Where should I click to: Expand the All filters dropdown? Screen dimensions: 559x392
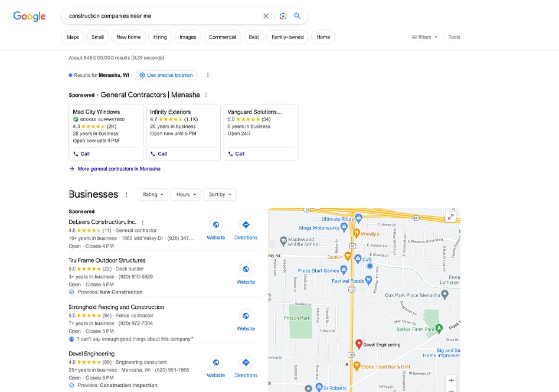click(424, 37)
